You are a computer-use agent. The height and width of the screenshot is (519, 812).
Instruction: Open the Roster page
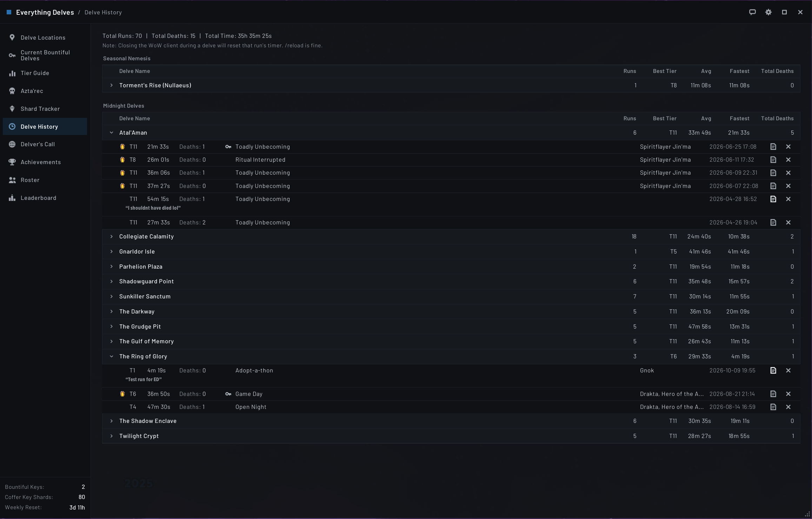coord(45,180)
